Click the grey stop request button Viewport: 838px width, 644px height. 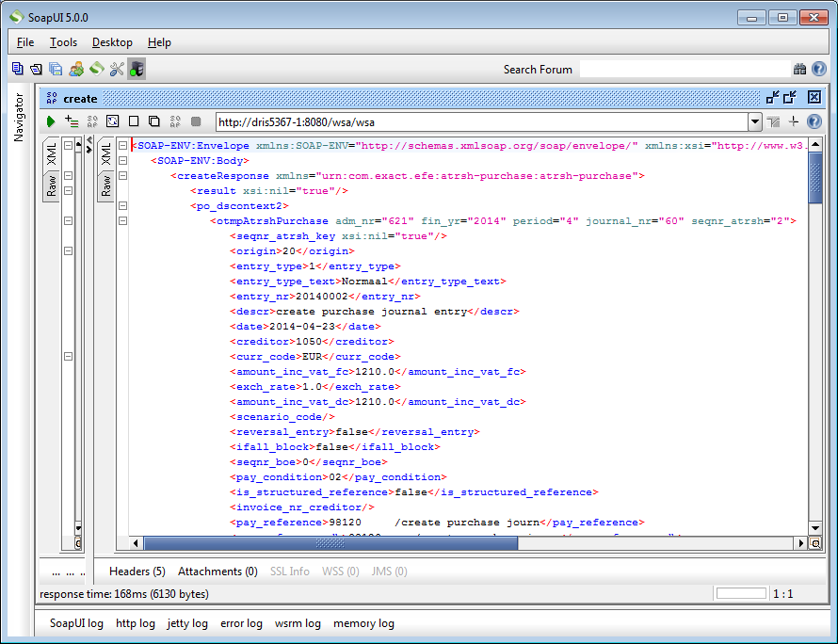[196, 121]
